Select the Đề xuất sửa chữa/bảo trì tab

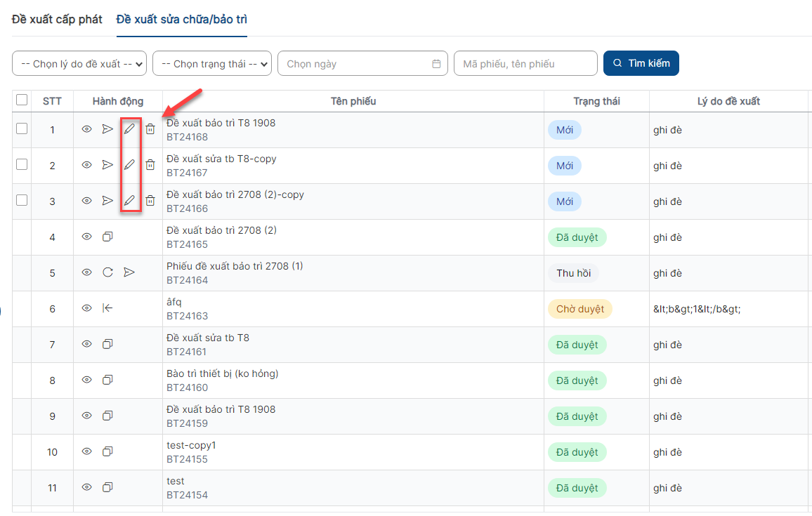pyautogui.click(x=182, y=19)
